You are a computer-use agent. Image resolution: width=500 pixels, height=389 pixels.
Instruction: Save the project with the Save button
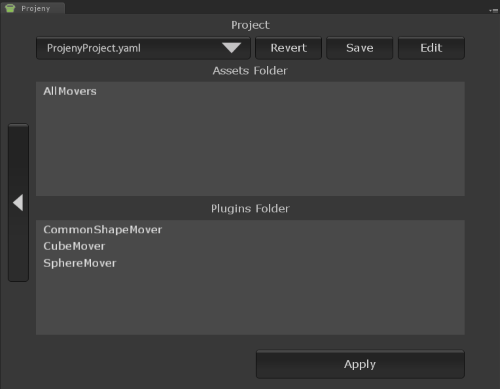tap(360, 48)
